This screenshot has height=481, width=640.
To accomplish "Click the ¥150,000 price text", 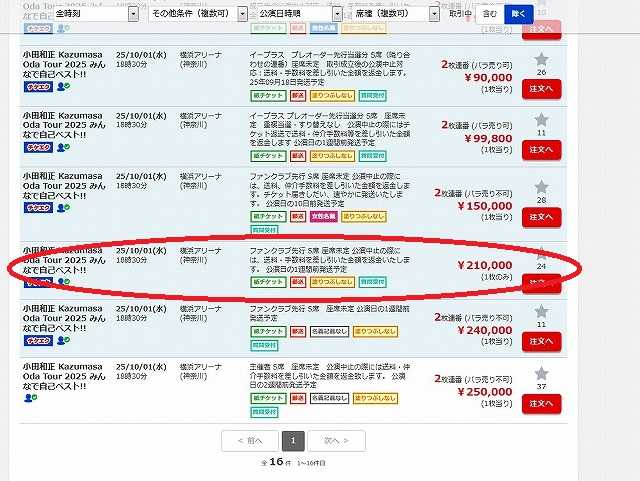I will (484, 206).
